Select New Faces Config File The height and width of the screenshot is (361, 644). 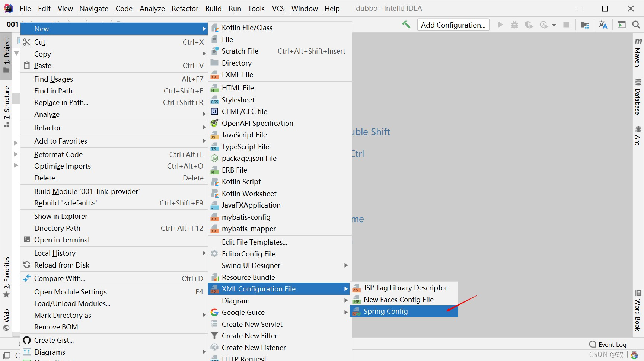(x=404, y=300)
